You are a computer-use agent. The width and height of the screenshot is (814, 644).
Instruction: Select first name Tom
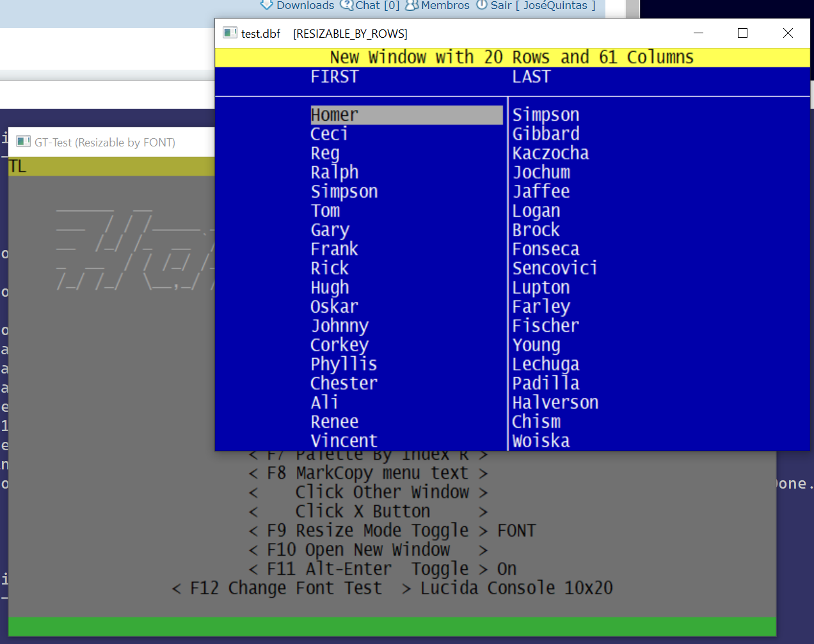click(325, 211)
